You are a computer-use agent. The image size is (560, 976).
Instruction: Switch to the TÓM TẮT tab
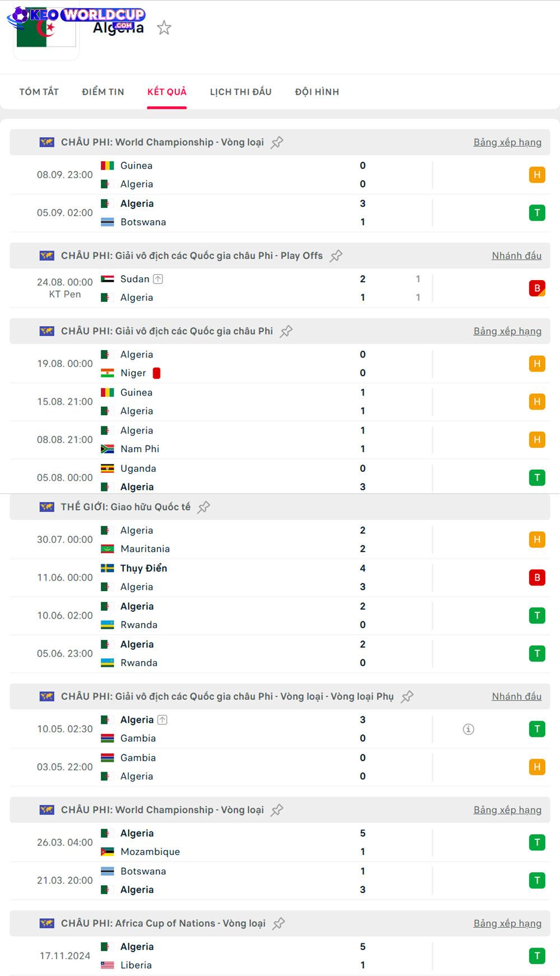(x=39, y=92)
